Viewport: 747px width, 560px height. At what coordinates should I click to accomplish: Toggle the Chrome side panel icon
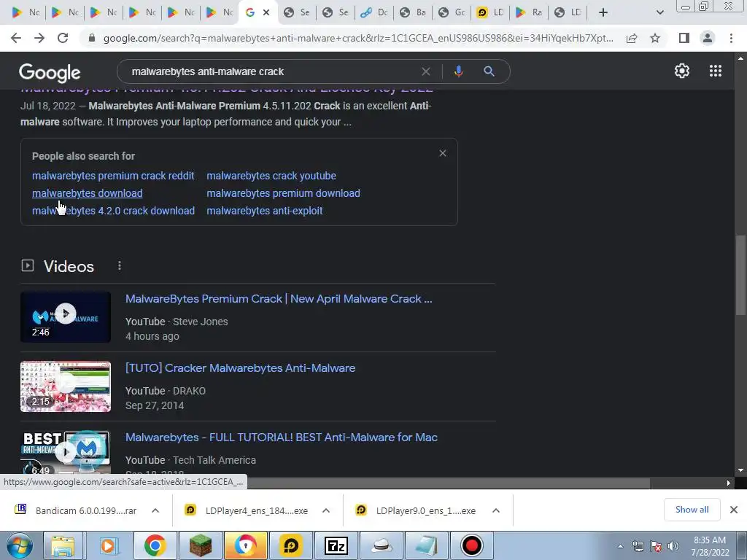click(x=684, y=38)
